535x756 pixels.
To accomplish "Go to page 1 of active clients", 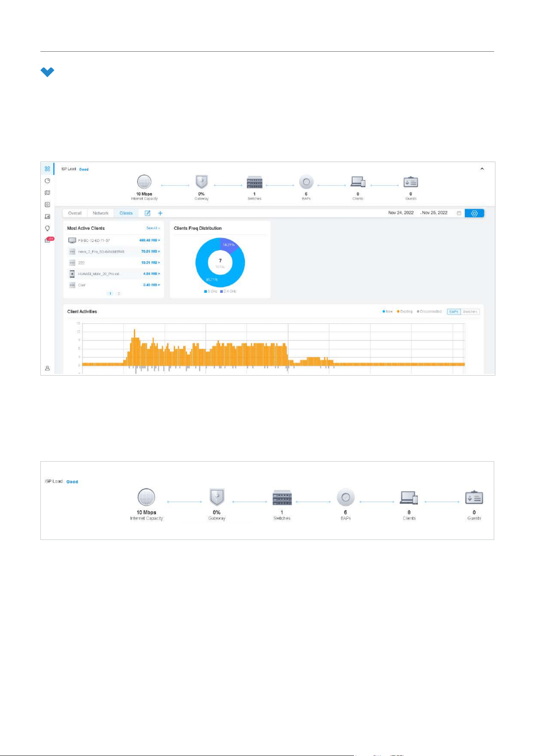I will point(110,294).
